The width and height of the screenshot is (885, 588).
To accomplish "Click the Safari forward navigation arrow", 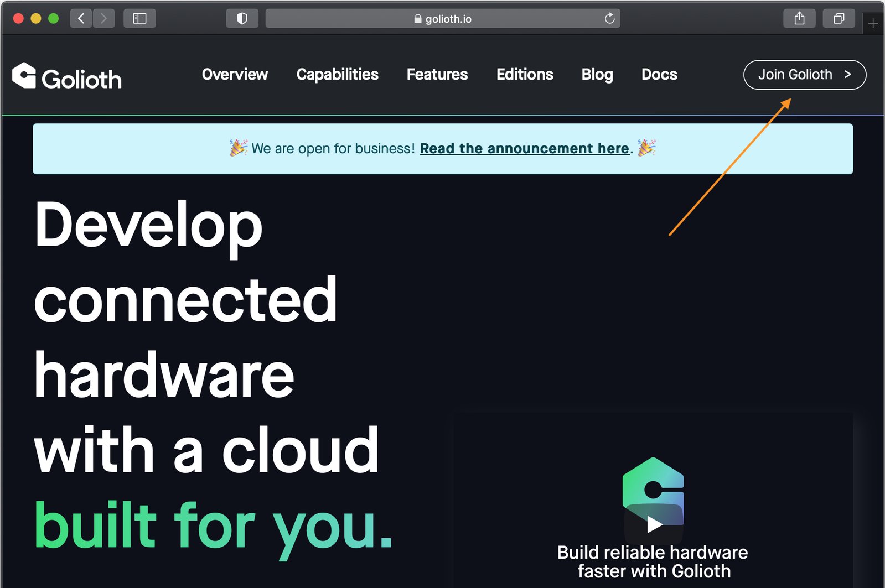I will pyautogui.click(x=103, y=19).
